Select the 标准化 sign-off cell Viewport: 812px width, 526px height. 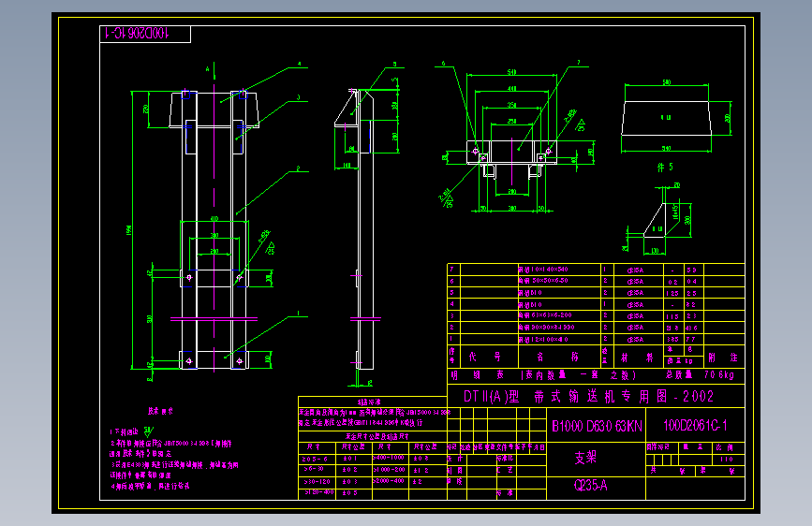tap(505, 459)
